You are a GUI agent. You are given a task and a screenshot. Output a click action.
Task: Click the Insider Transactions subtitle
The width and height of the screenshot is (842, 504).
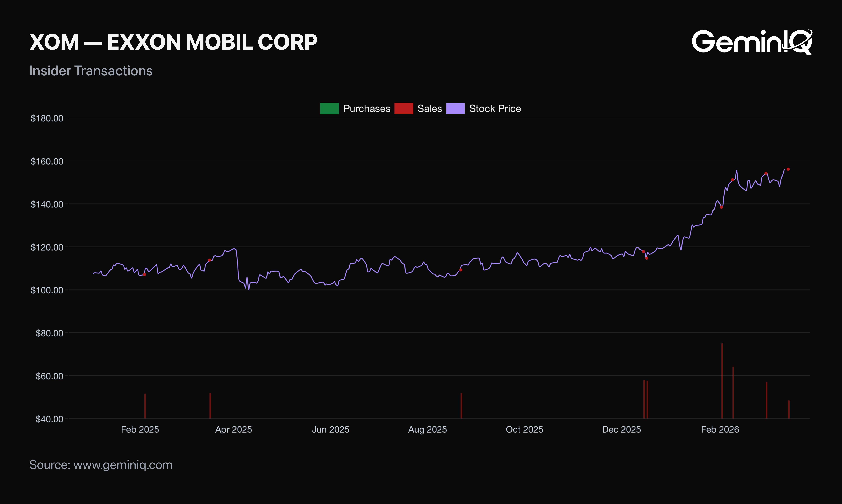point(91,71)
